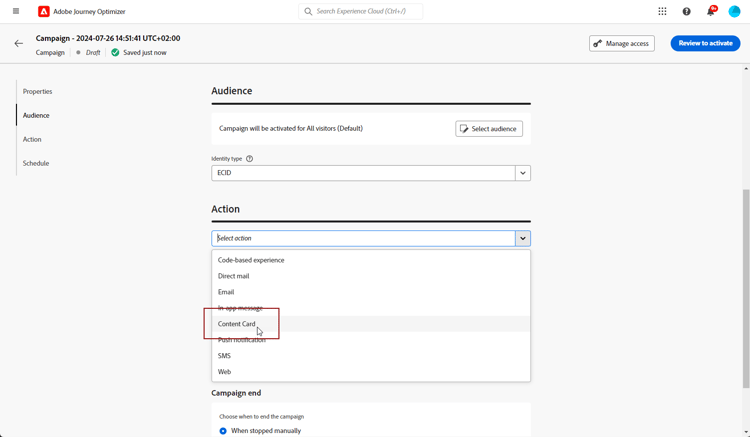Go to the Schedule section
This screenshot has height=437, width=750.
pyautogui.click(x=36, y=163)
